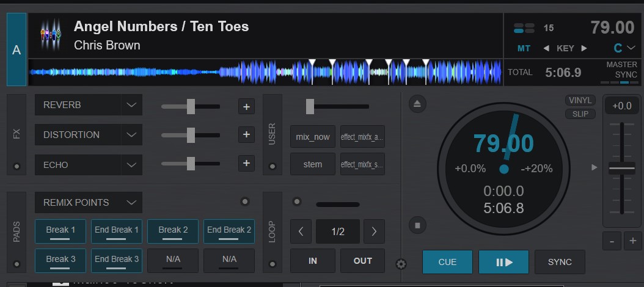Click the SYNC button
644x287 pixels.
coord(560,262)
